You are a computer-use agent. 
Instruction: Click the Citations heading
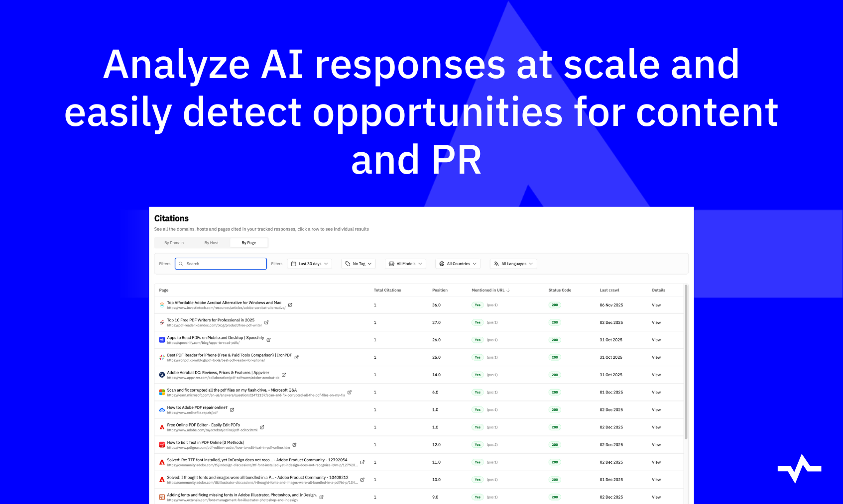pos(171,218)
